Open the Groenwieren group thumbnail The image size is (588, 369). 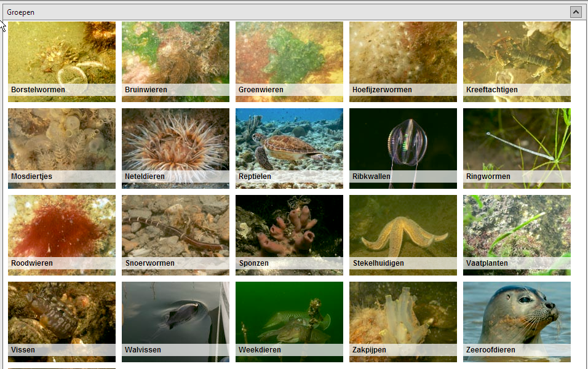(289, 62)
